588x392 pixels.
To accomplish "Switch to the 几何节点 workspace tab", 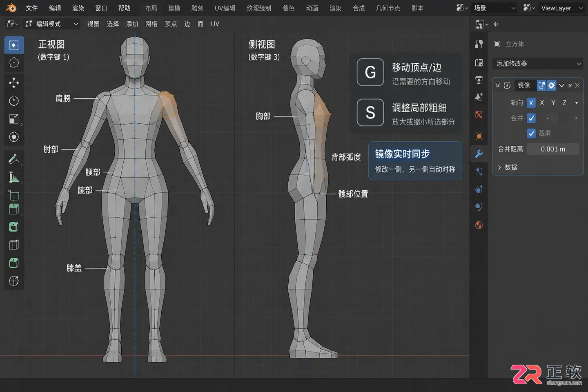I will pos(388,8).
